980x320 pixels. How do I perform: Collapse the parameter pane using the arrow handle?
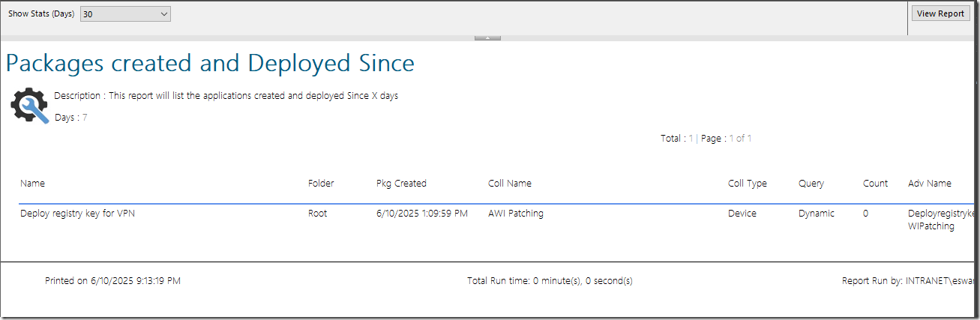click(487, 37)
